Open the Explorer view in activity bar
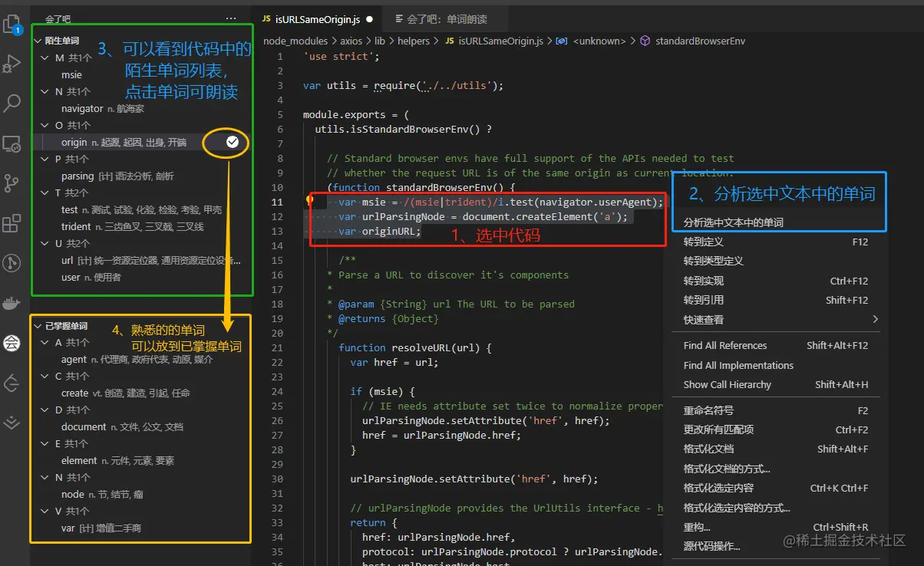This screenshot has width=924, height=566. click(x=12, y=25)
